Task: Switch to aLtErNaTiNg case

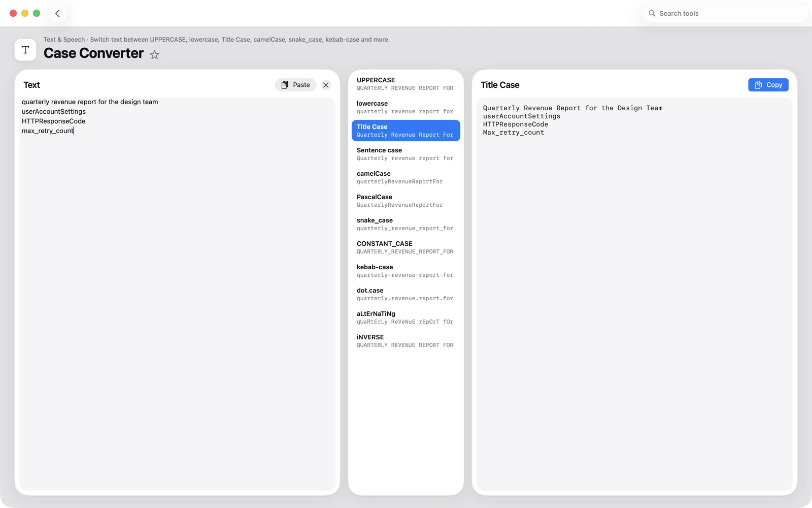Action: 405,317
